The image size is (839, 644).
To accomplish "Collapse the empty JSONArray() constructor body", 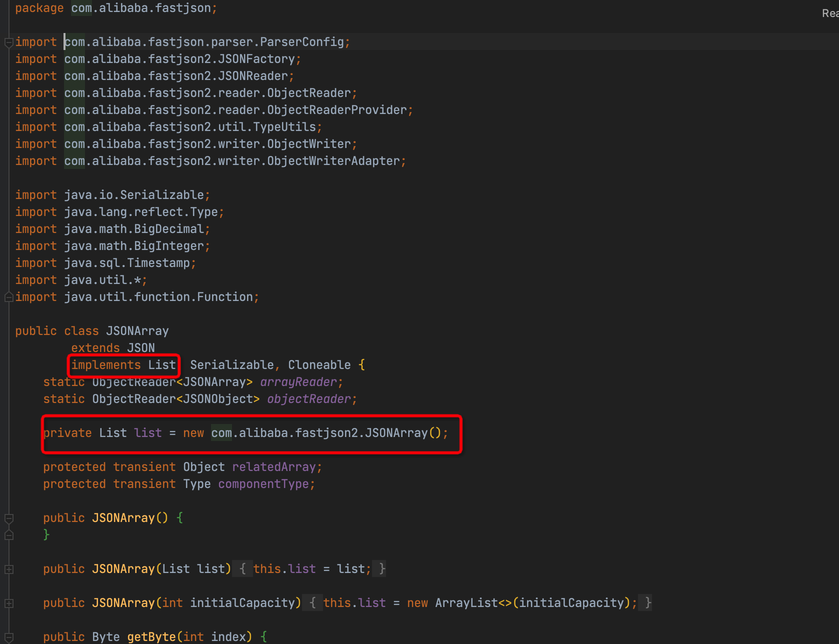I will tap(8, 517).
